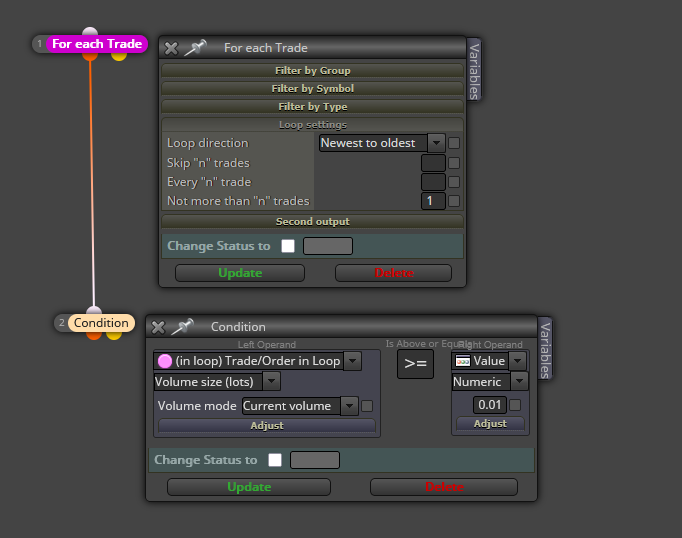Screen dimensions: 682x538
Task: Click the pink in-loop icon in Left Operand
Action: point(165,361)
